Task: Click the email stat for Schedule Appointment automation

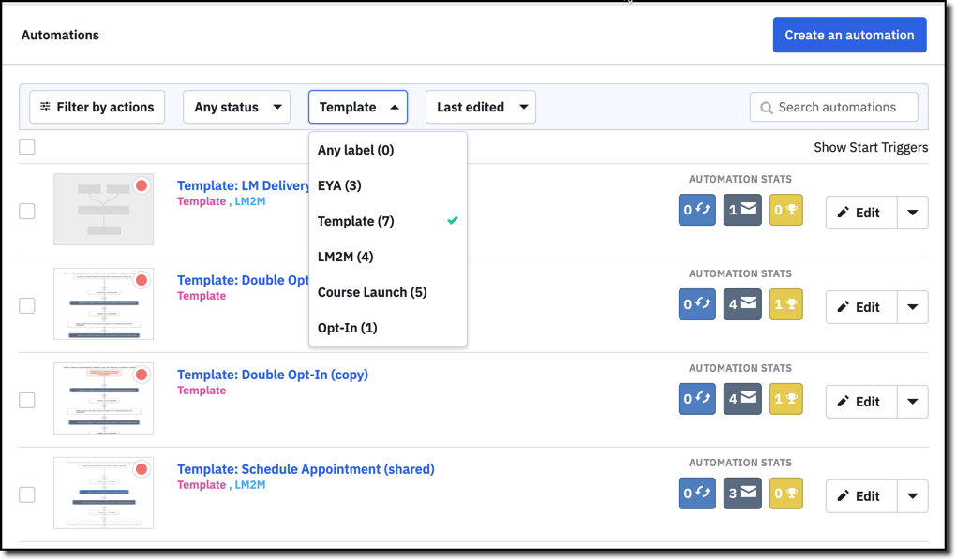Action: click(x=742, y=494)
